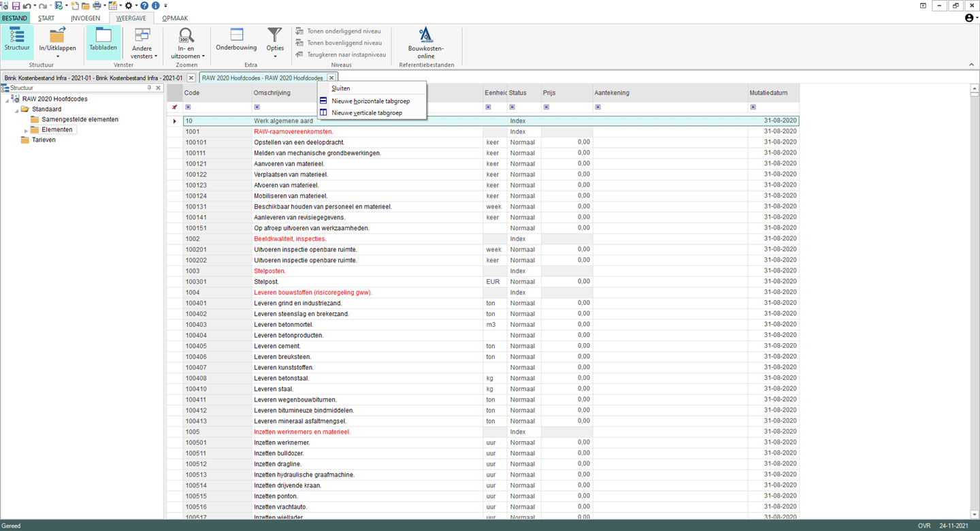Open Bouwkosten-online reference
The width and height of the screenshot is (980, 531).
pos(426,42)
